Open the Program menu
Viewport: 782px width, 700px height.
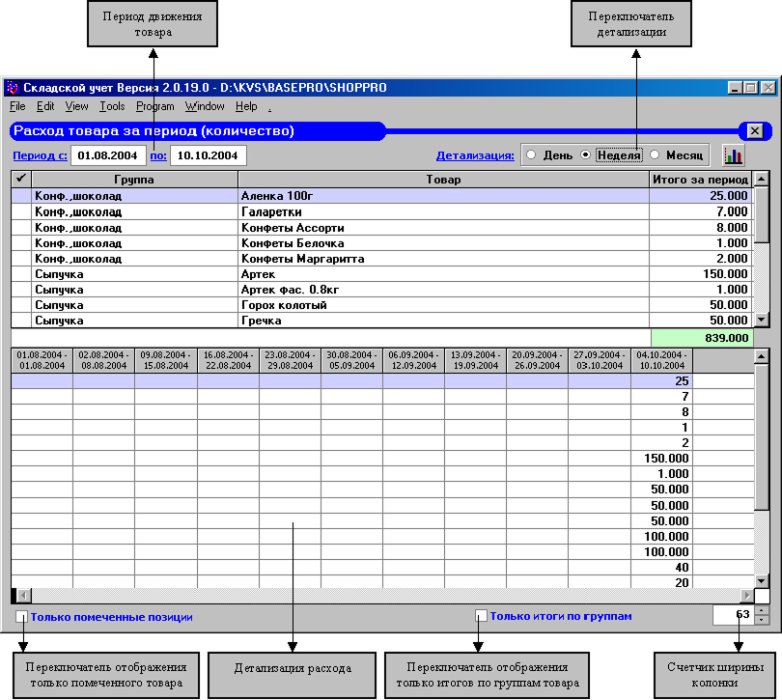[x=155, y=106]
